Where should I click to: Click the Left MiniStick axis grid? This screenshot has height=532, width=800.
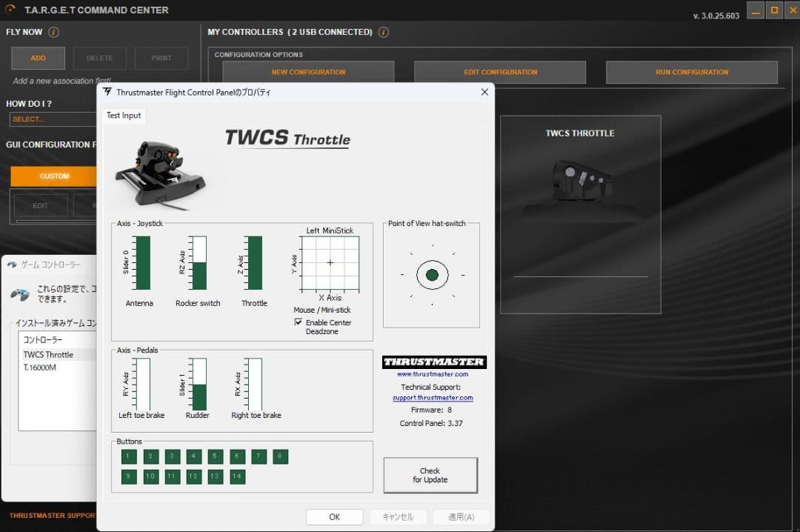click(330, 263)
